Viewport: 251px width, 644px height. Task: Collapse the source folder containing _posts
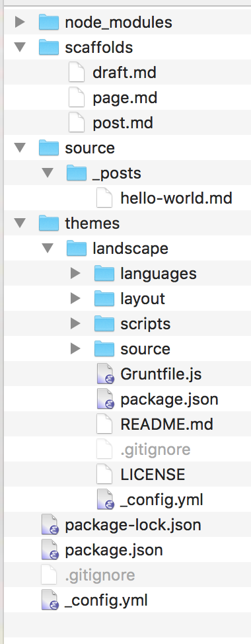click(20, 148)
